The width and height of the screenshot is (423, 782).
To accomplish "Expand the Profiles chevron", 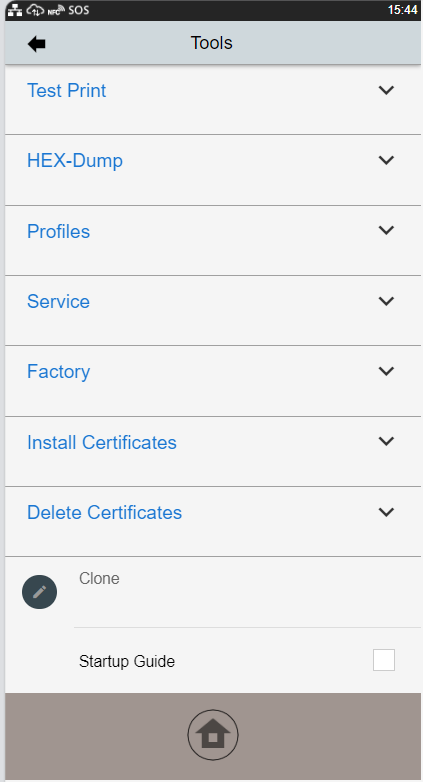I will tap(387, 230).
